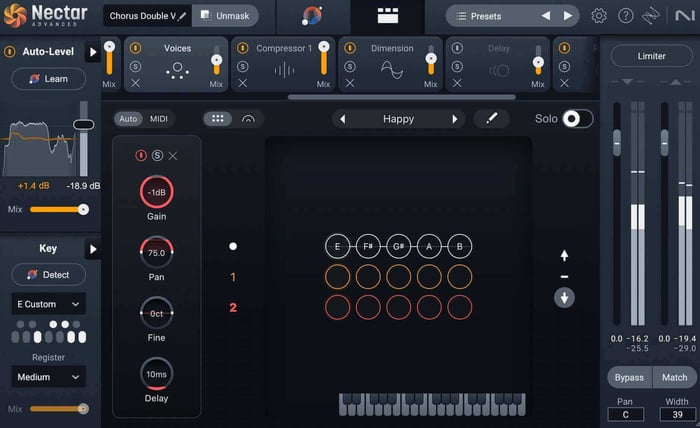The image size is (700, 428).
Task: Edit the preset name with pencil icon
Action: 182,16
